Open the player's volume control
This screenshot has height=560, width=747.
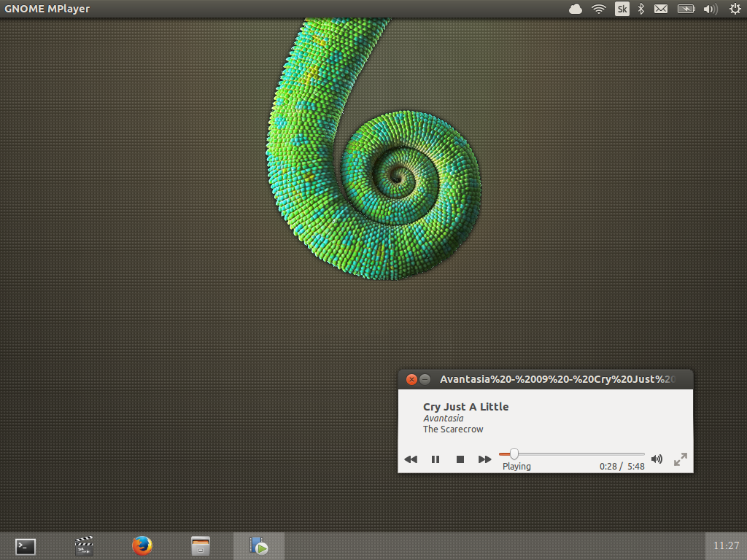pyautogui.click(x=657, y=459)
